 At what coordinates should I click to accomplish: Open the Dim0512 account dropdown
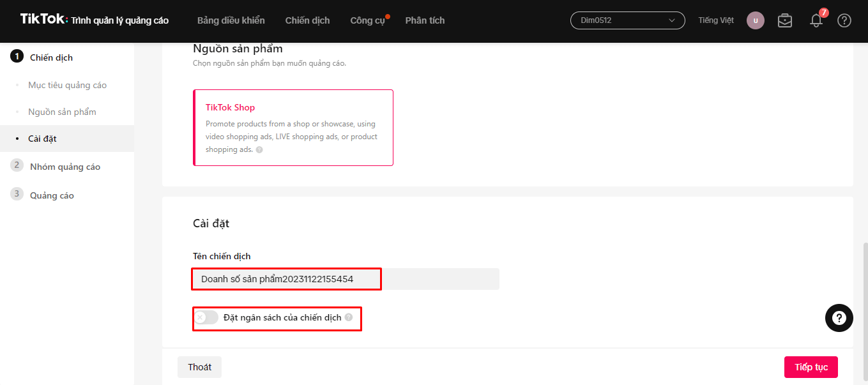[x=628, y=20]
